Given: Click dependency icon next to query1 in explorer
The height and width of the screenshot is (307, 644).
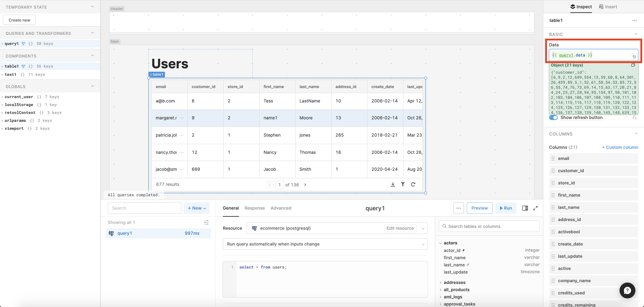Looking at the screenshot, I should click(23, 43).
